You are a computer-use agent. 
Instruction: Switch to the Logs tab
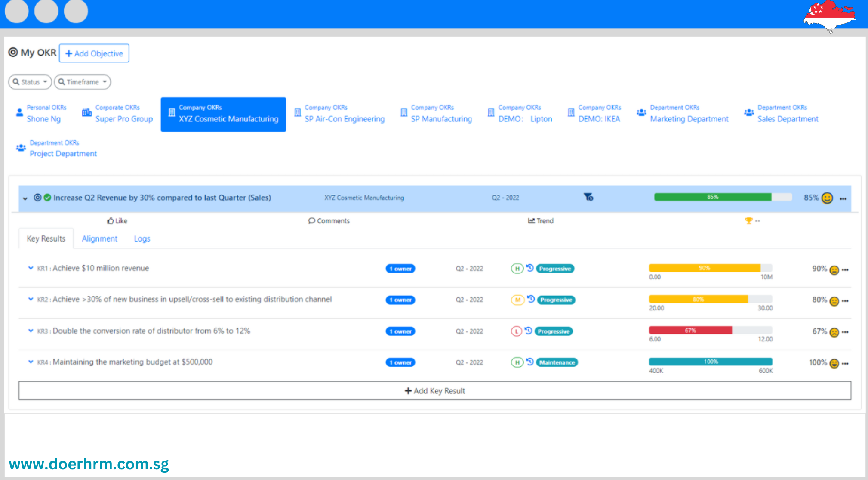click(142, 238)
